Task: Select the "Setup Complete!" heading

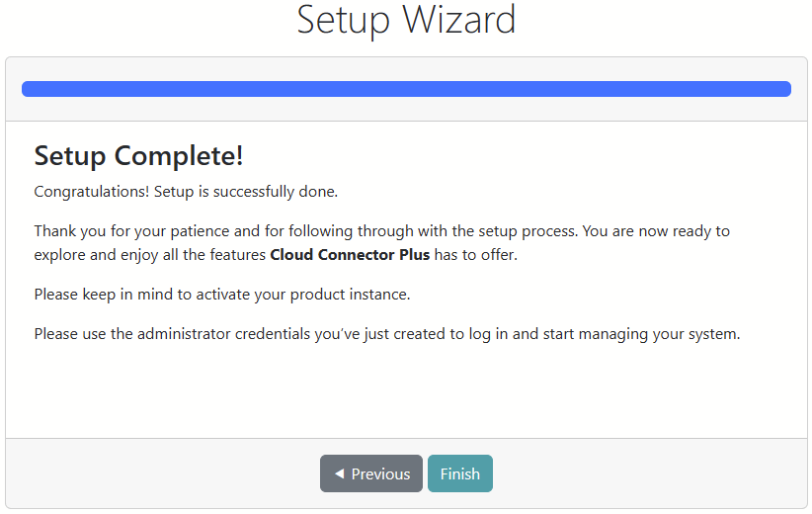Action: pos(138,155)
